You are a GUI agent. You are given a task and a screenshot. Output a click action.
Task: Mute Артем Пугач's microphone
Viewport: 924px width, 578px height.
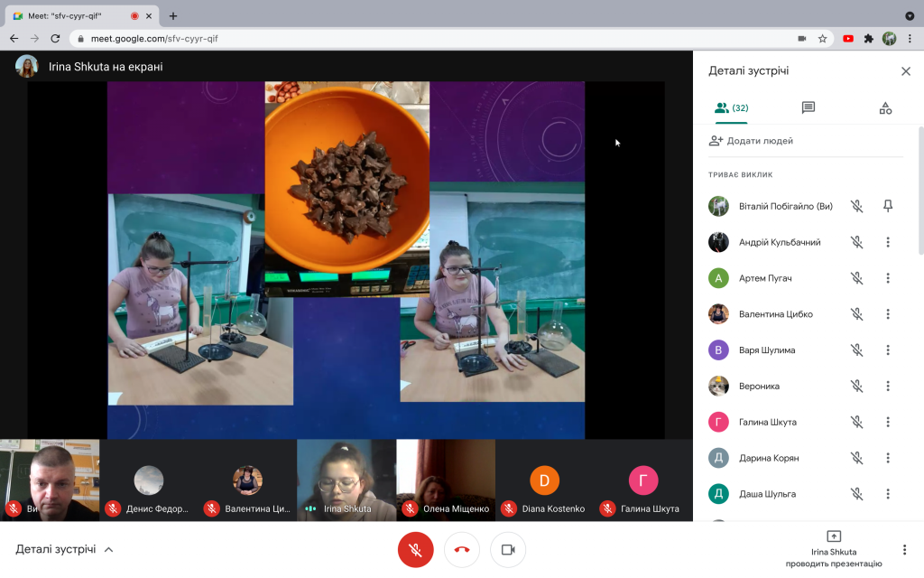coord(857,278)
